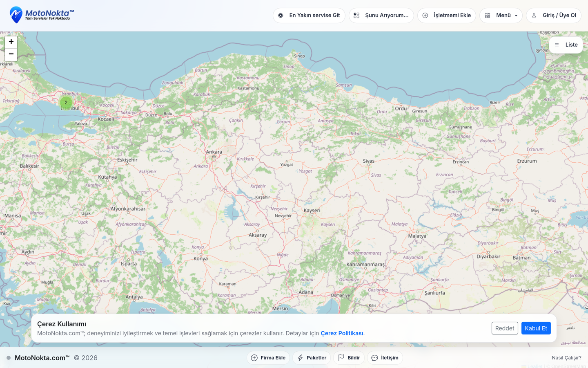Click the plus circle icon in İşletmemi Ekle

point(425,16)
